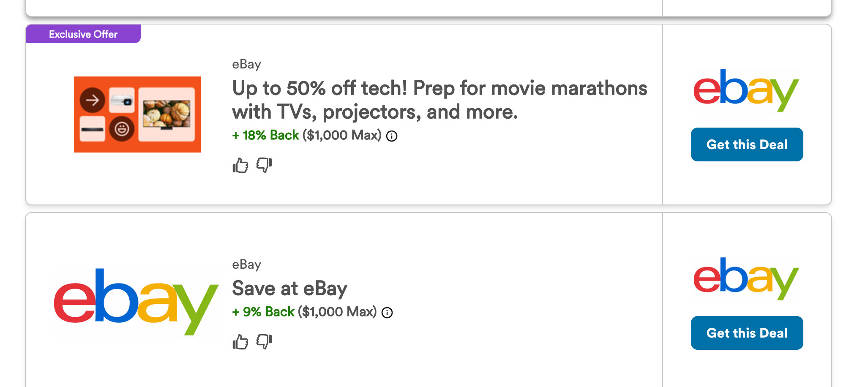The image size is (868, 387).
Task: Open info icon beside 18% Back
Action: [x=392, y=136]
